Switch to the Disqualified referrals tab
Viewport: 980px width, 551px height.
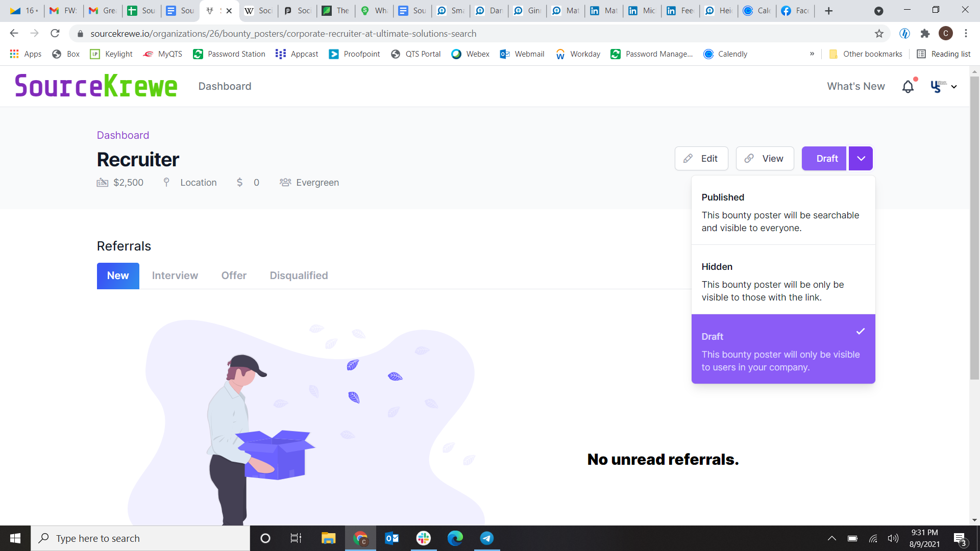[x=299, y=275]
